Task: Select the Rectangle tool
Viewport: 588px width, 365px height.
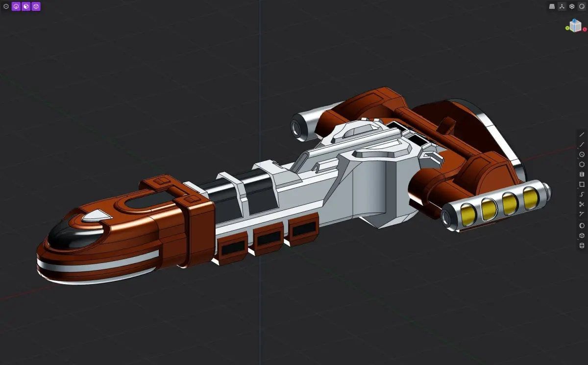Action: 582,184
